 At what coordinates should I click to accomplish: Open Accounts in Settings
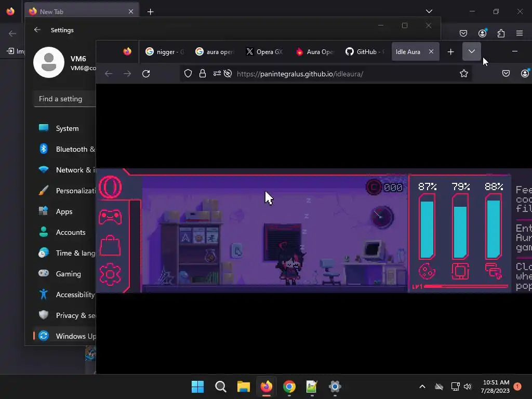[64, 232]
